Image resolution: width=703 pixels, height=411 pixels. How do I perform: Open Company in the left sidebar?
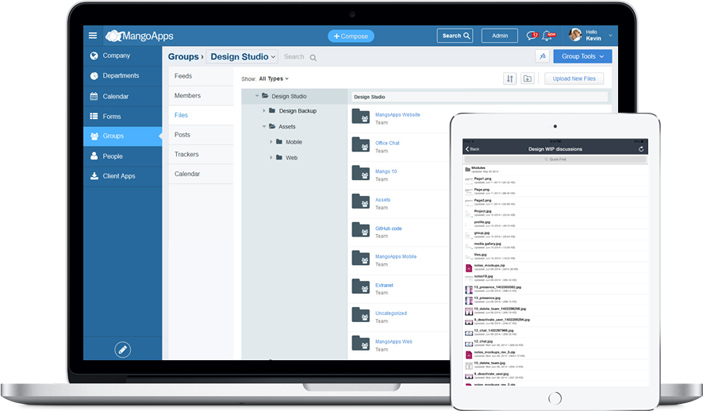122,56
